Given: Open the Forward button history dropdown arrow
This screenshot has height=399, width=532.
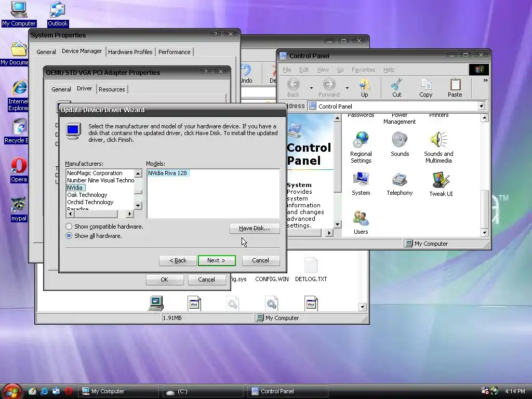Looking at the screenshot, I should pyautogui.click(x=347, y=88).
